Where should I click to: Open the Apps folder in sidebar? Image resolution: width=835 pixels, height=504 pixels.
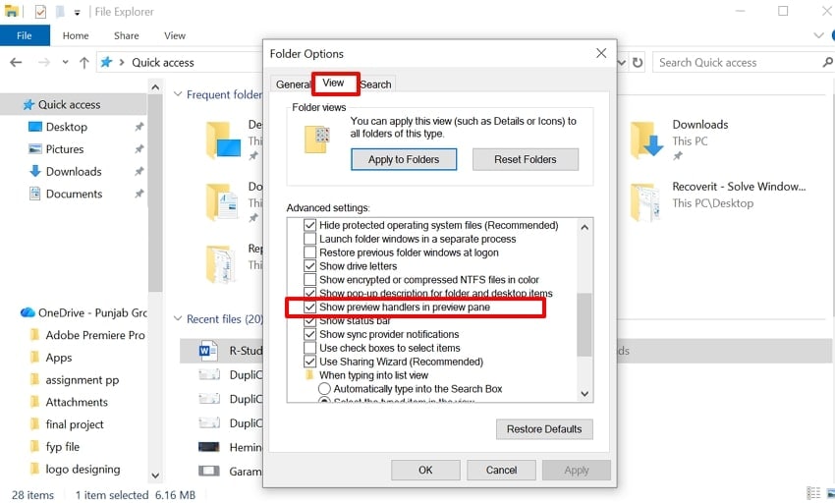click(59, 358)
